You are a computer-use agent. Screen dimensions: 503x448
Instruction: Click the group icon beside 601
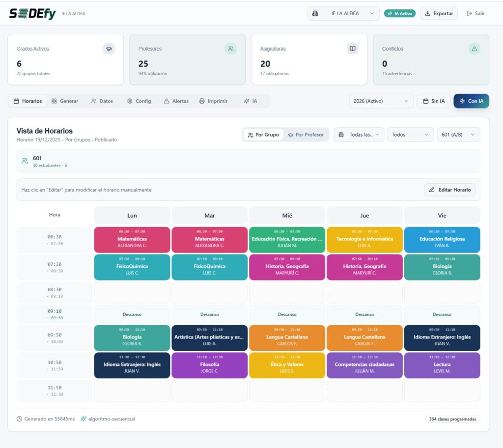point(25,161)
